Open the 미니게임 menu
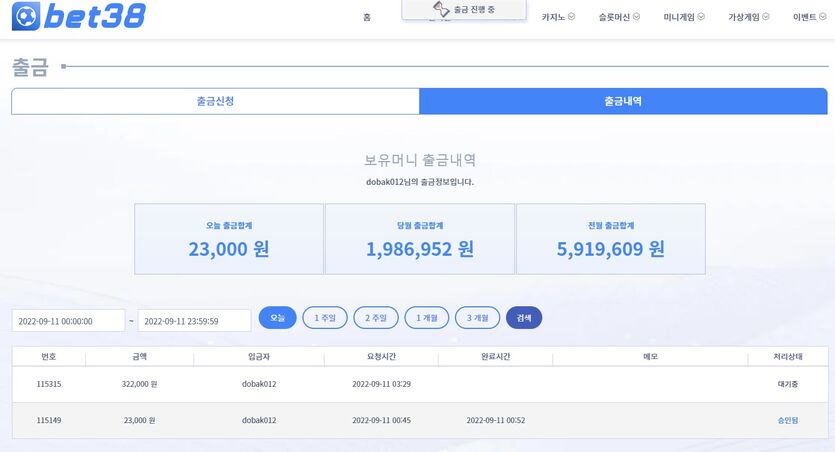The width and height of the screenshot is (835, 452). [x=679, y=17]
